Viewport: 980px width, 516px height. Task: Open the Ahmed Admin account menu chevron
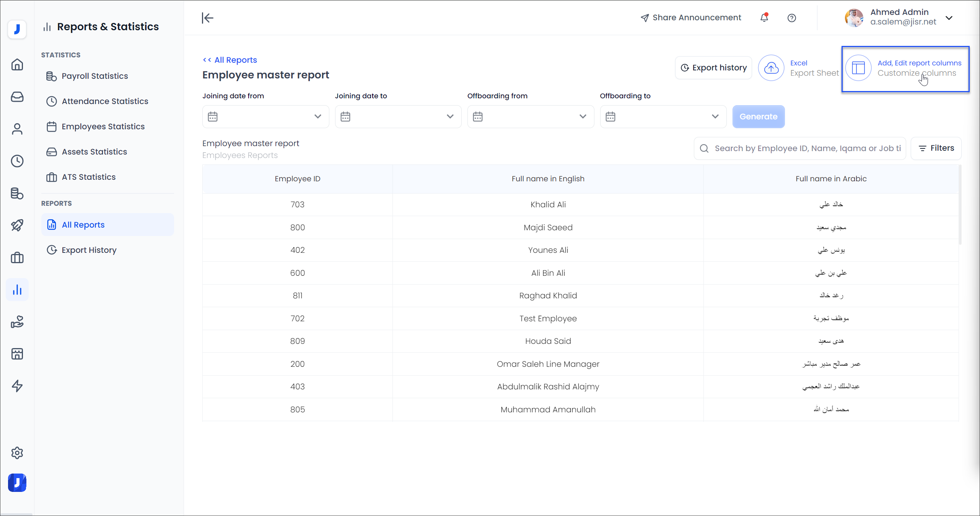pyautogui.click(x=949, y=18)
